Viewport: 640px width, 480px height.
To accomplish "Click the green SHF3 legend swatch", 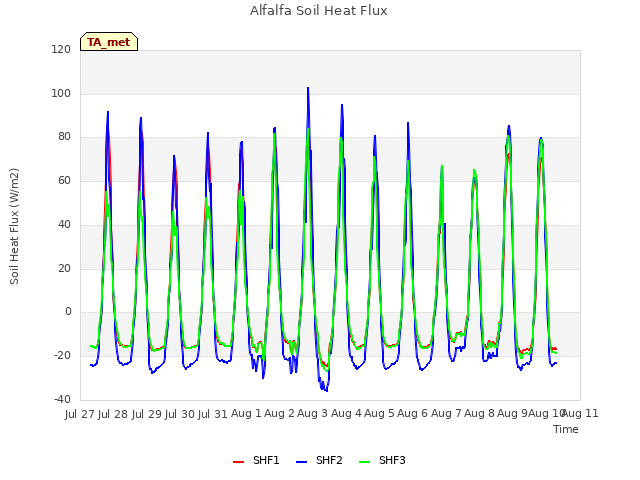I will click(x=364, y=462).
